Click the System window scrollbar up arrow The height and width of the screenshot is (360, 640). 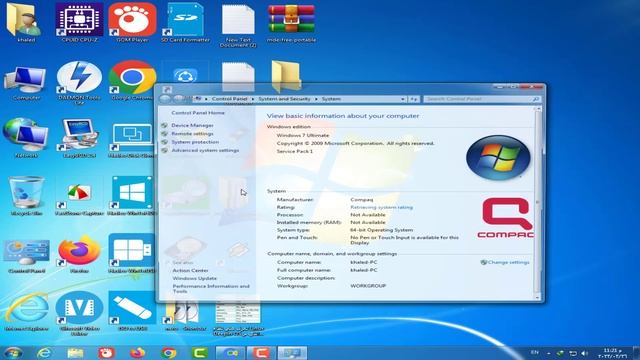coord(538,109)
